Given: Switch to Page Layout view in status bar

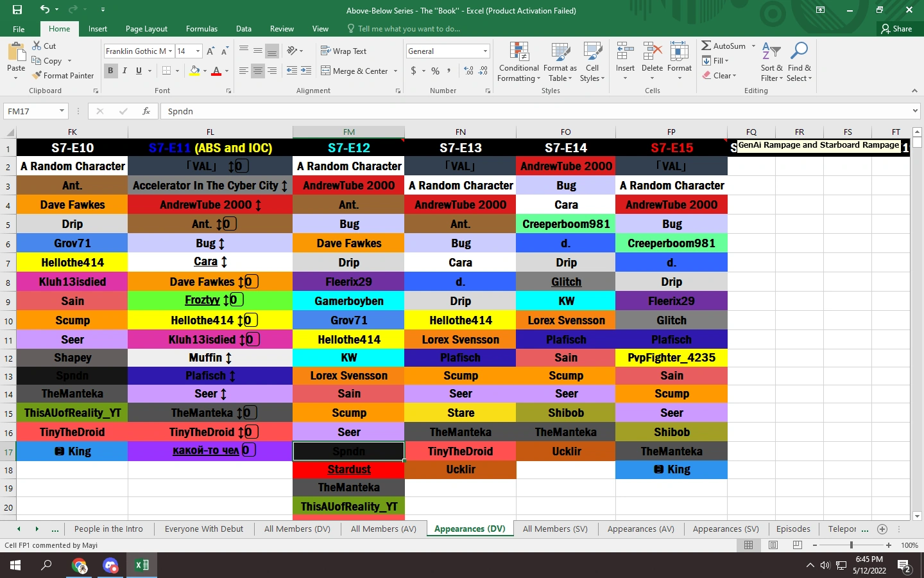Looking at the screenshot, I should [773, 545].
